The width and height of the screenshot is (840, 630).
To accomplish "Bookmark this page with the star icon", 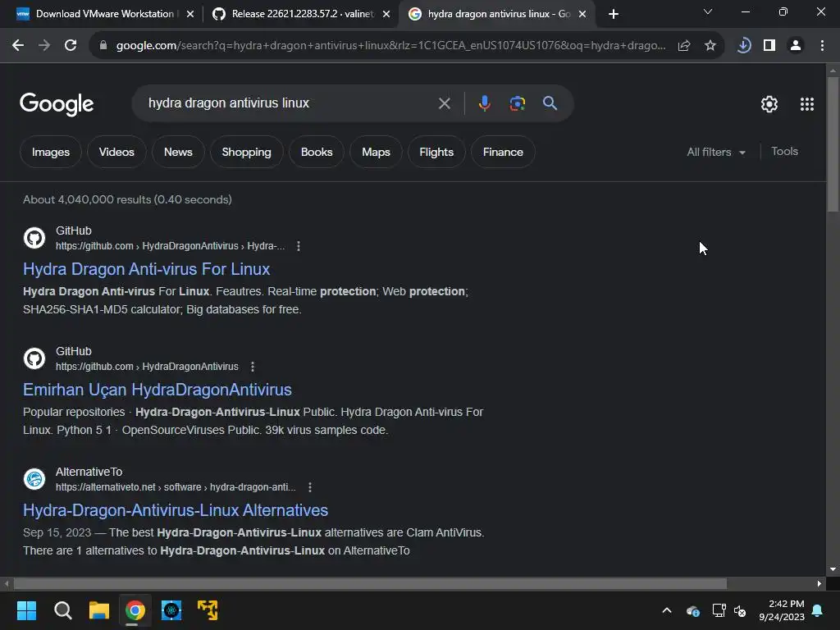I will (710, 46).
